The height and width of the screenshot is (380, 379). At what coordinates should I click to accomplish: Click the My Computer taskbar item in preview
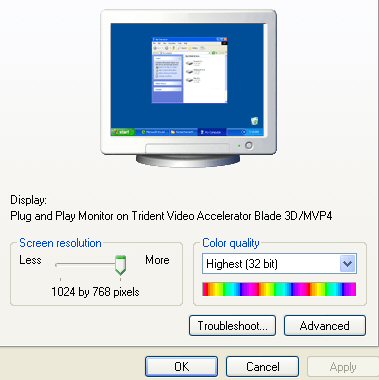pyautogui.click(x=212, y=132)
